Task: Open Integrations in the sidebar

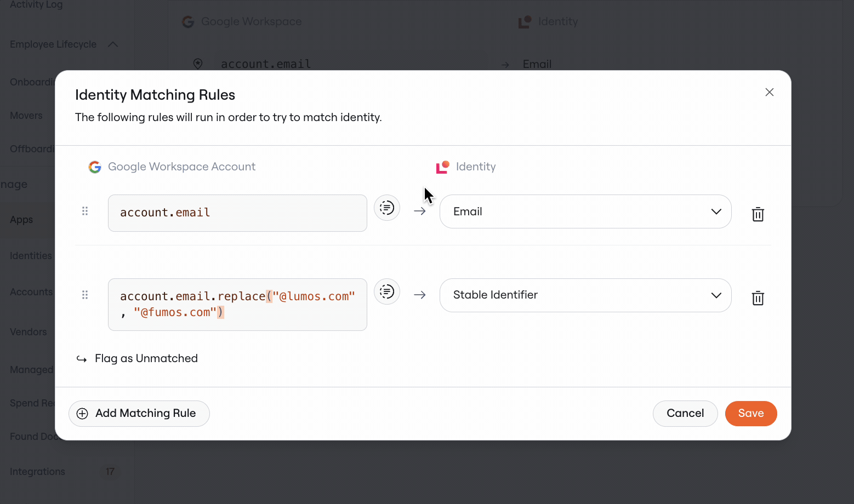Action: coord(37,472)
